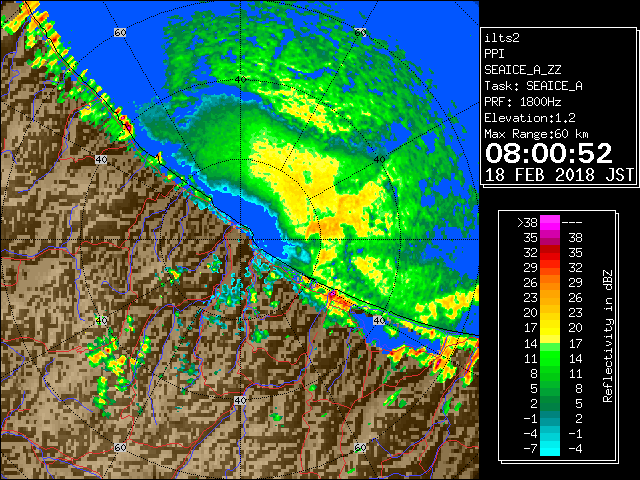The image size is (640, 480).
Task: Select the 'PPI' scan type label
Action: 494,54
